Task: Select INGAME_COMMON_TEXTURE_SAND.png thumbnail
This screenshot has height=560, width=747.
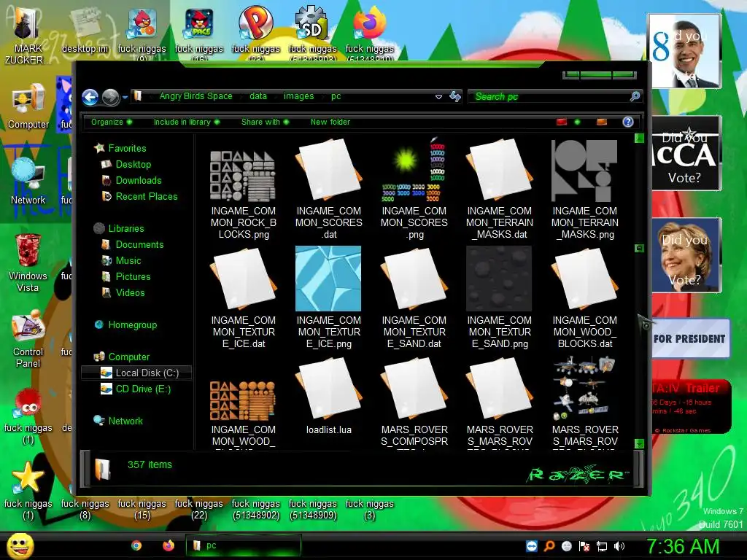Action: click(499, 279)
